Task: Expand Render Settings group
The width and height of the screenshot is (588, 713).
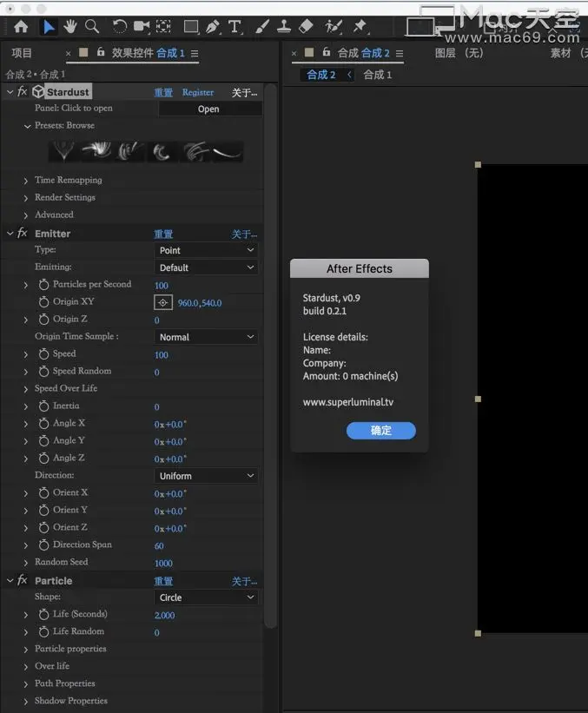Action: click(x=26, y=198)
